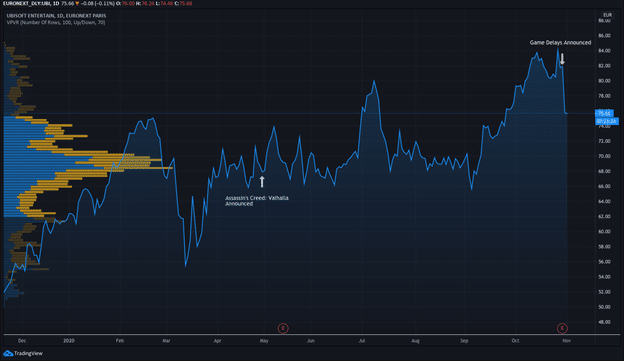Click the 78.00 price scale label

(604, 96)
